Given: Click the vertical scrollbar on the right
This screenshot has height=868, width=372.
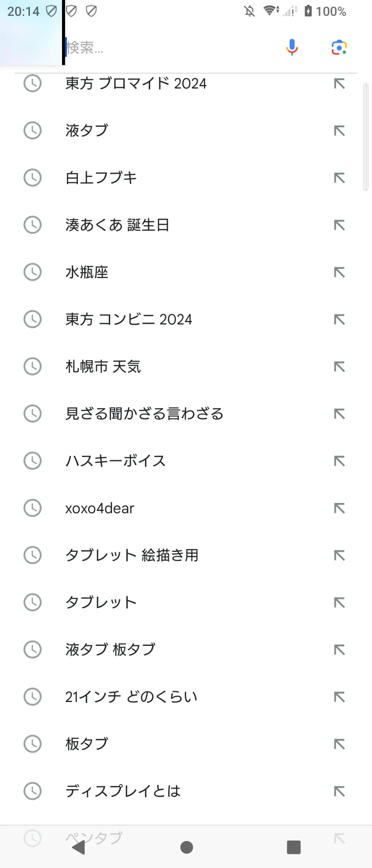Looking at the screenshot, I should coord(366,137).
